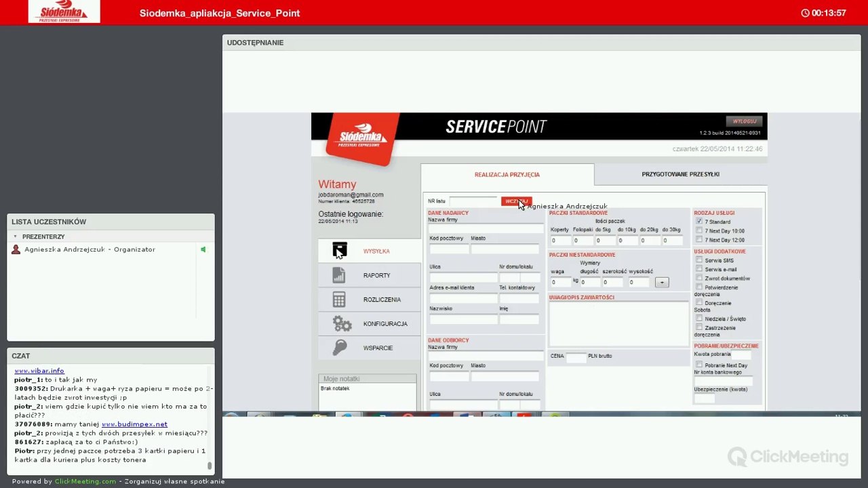Click the do 30kg quantity field

[x=672, y=241]
